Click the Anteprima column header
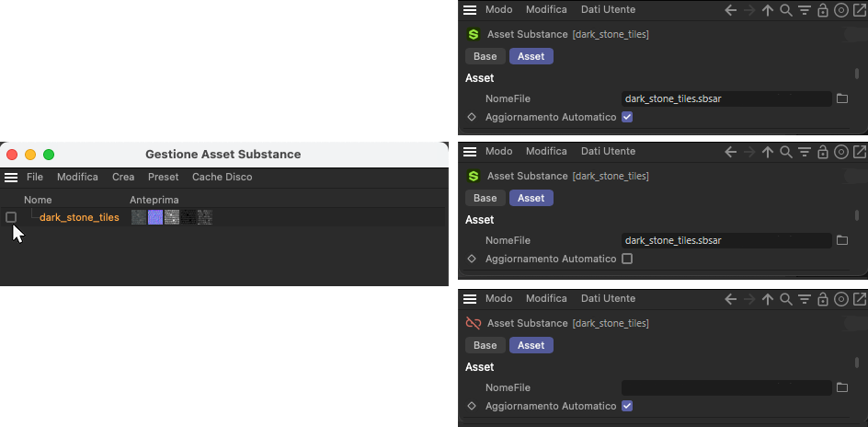868x427 pixels. click(x=154, y=200)
